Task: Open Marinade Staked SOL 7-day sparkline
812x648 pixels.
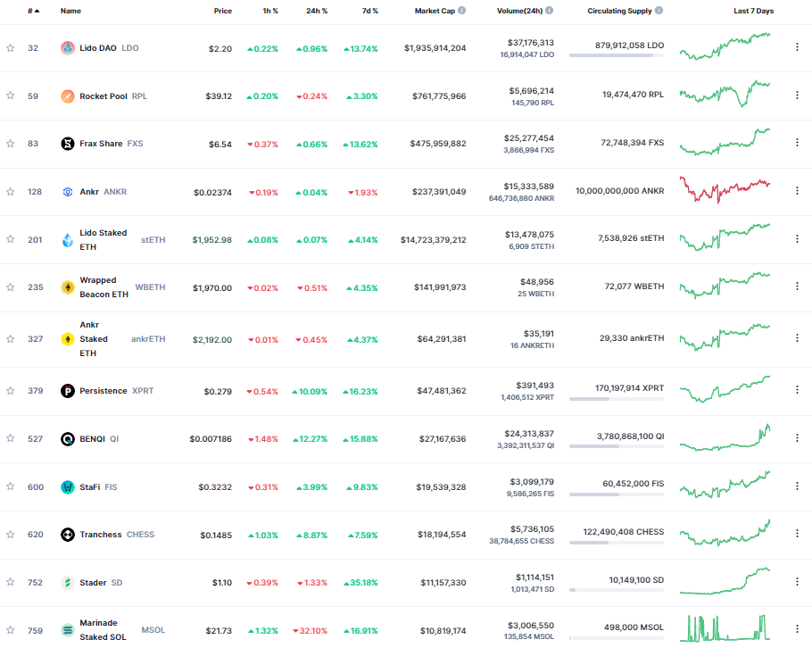Action: click(x=725, y=628)
